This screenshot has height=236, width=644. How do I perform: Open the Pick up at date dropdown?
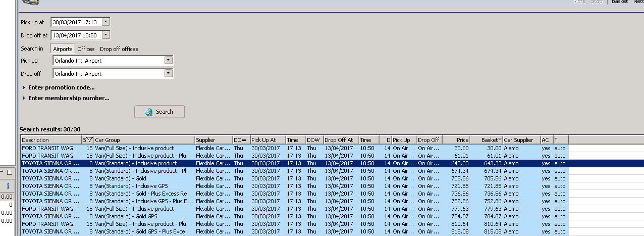(x=105, y=22)
